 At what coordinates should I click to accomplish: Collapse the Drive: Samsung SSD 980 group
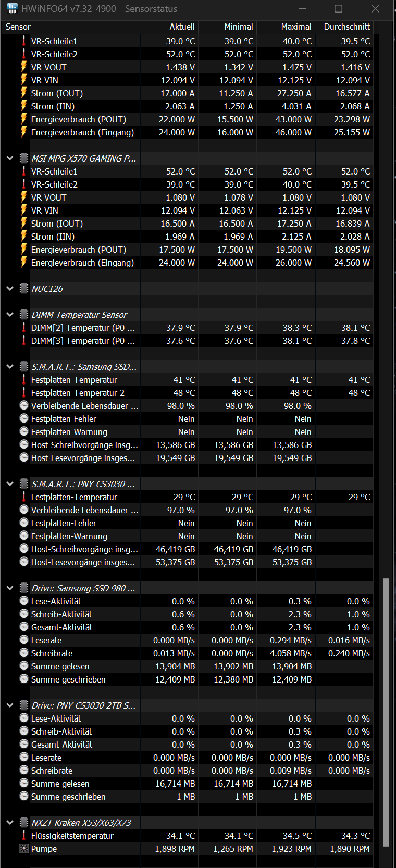click(x=10, y=588)
